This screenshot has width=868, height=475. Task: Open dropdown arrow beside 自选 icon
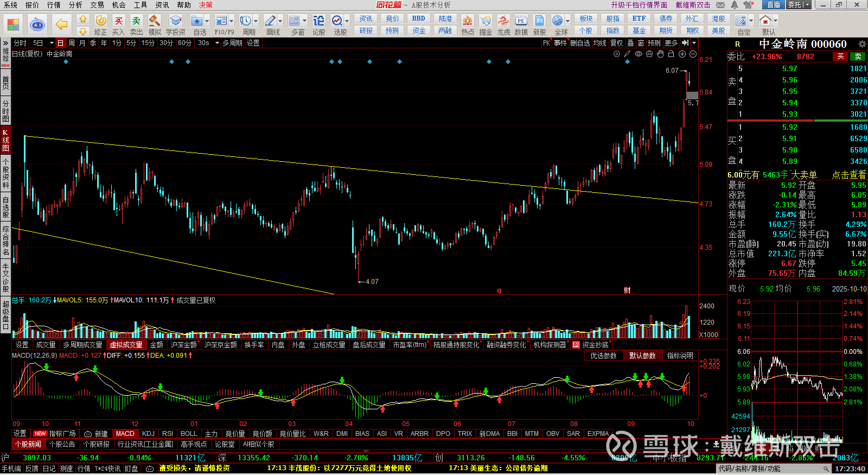(207, 22)
